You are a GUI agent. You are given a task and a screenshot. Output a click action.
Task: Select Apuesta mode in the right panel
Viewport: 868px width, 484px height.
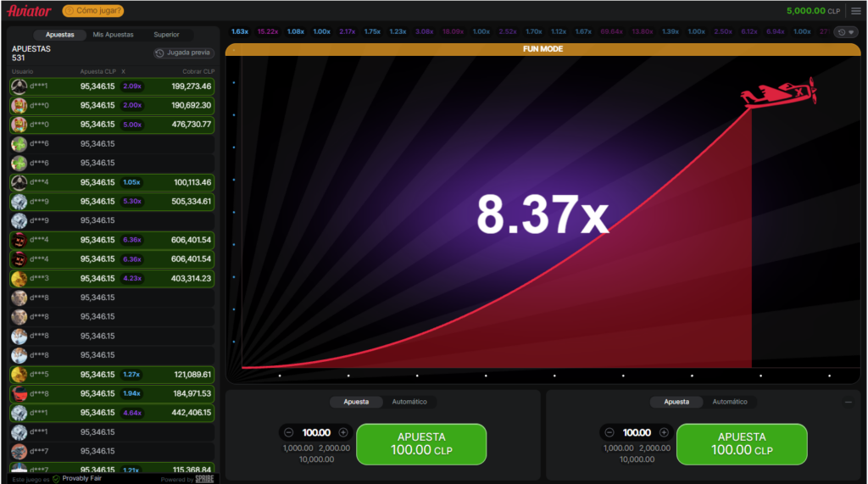(676, 402)
